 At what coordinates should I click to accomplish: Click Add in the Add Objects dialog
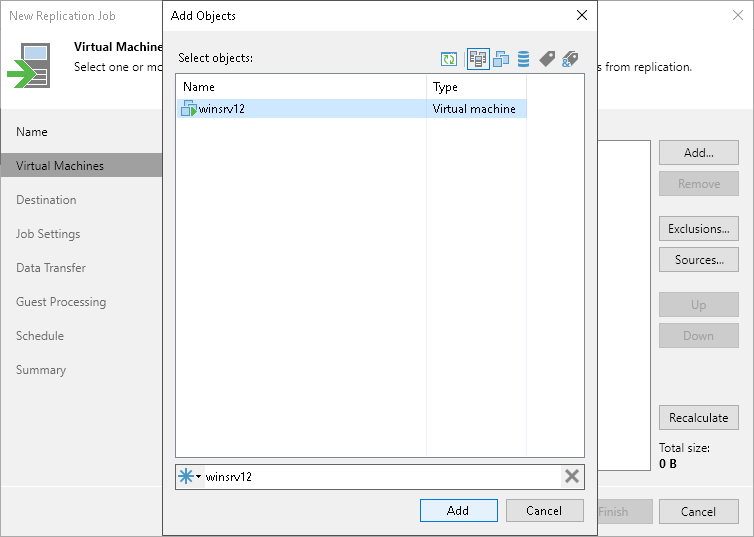458,511
